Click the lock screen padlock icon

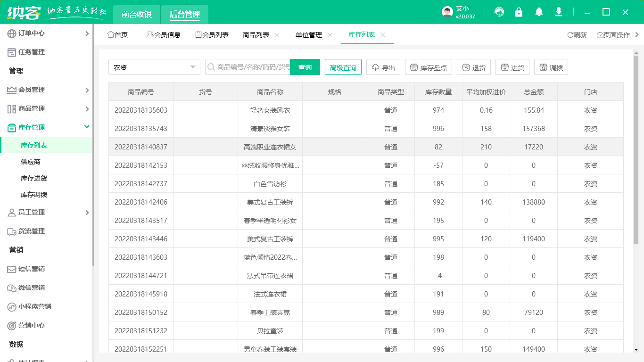coord(519,12)
